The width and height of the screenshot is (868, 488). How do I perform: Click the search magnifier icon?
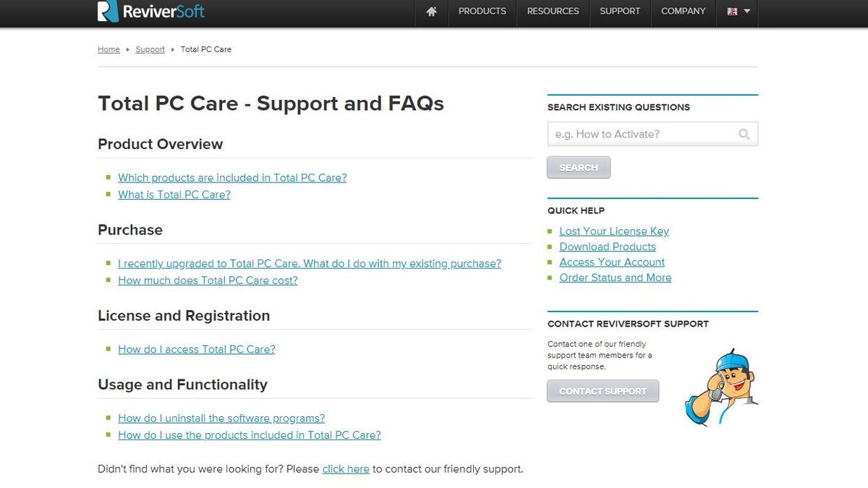tap(744, 134)
